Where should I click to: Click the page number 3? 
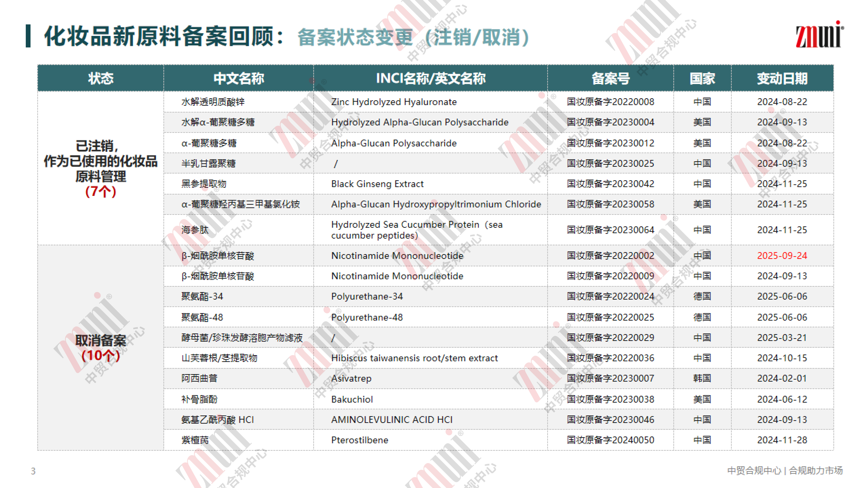(33, 471)
